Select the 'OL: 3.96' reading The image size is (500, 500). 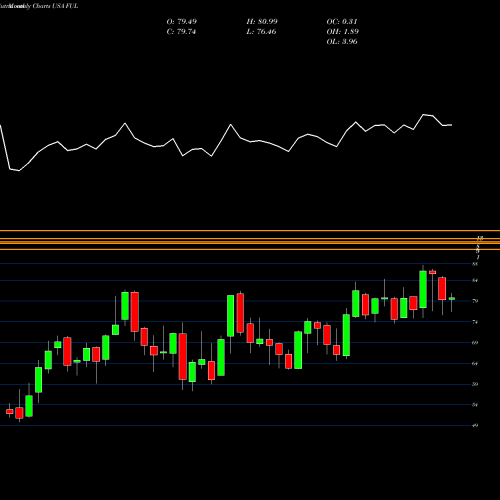[342, 42]
